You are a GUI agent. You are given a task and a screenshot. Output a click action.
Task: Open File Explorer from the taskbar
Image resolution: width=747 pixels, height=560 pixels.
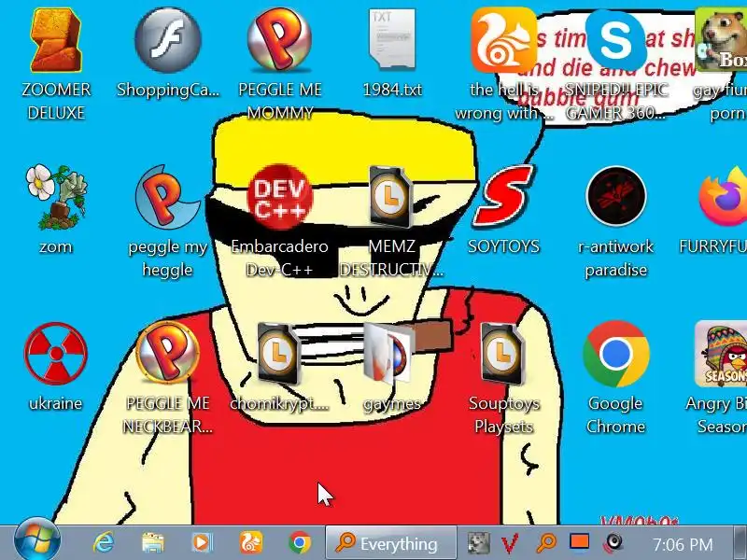pyautogui.click(x=153, y=543)
